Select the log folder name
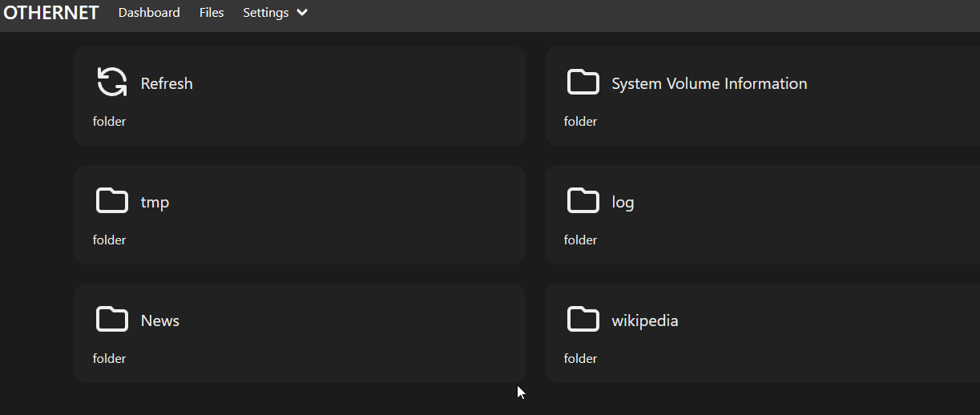Viewport: 980px width, 415px height. [x=623, y=202]
